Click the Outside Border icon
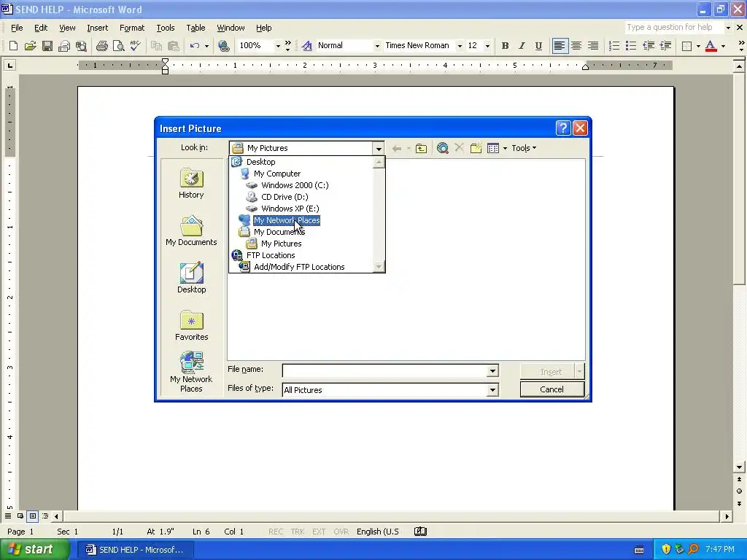 [686, 46]
